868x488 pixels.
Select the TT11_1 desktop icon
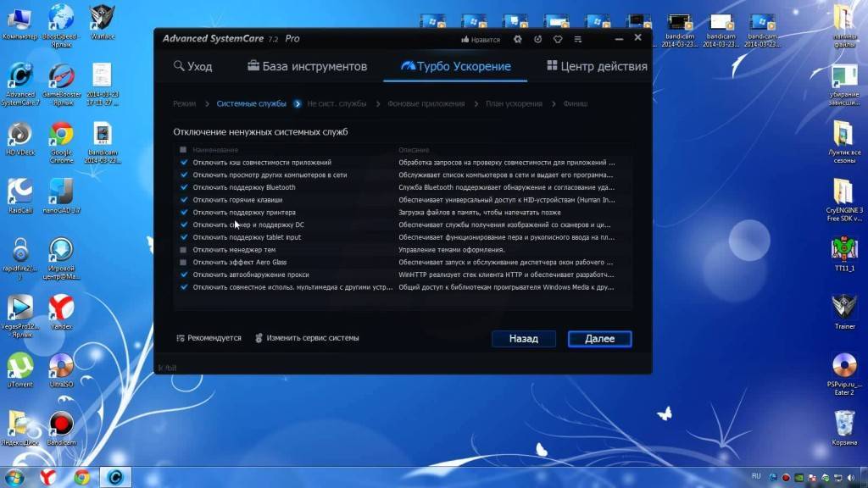click(844, 254)
